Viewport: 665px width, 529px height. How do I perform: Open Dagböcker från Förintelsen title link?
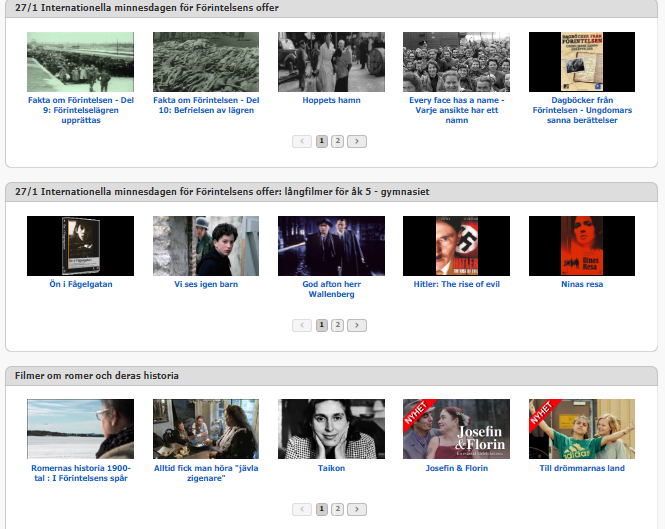click(582, 110)
